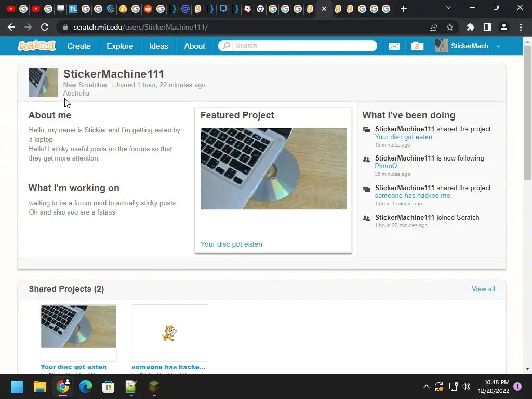Screen dimensions: 532x399
Task: Open the Extensions puzzle icon
Action: 471,27
